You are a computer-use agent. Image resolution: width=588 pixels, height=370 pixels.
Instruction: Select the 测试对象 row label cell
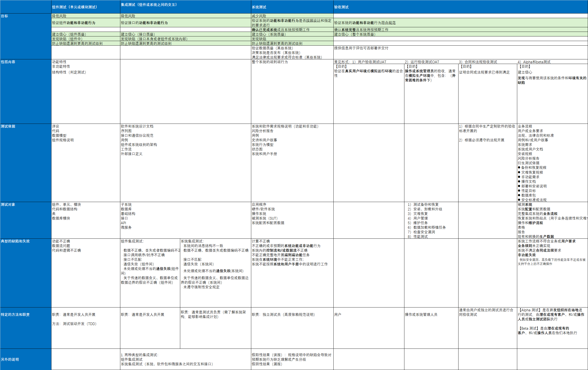tap(8, 205)
